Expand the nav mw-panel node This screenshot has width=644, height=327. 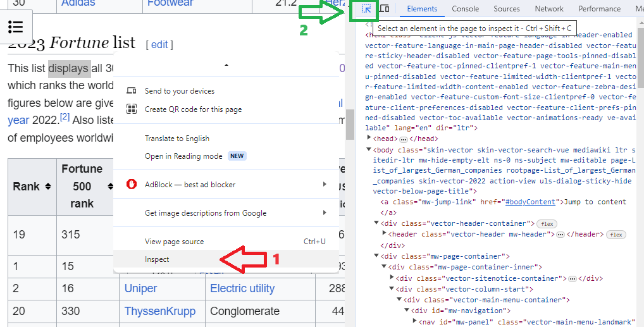[414, 321]
